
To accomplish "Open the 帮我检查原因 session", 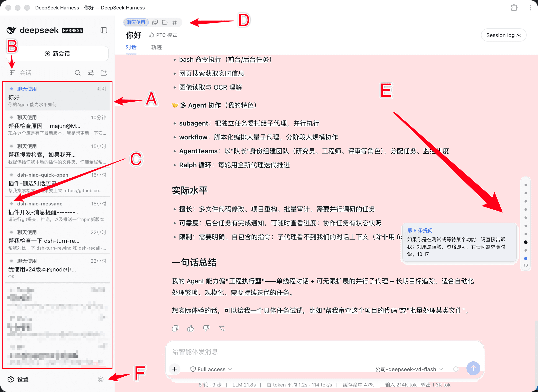I will coord(57,125).
